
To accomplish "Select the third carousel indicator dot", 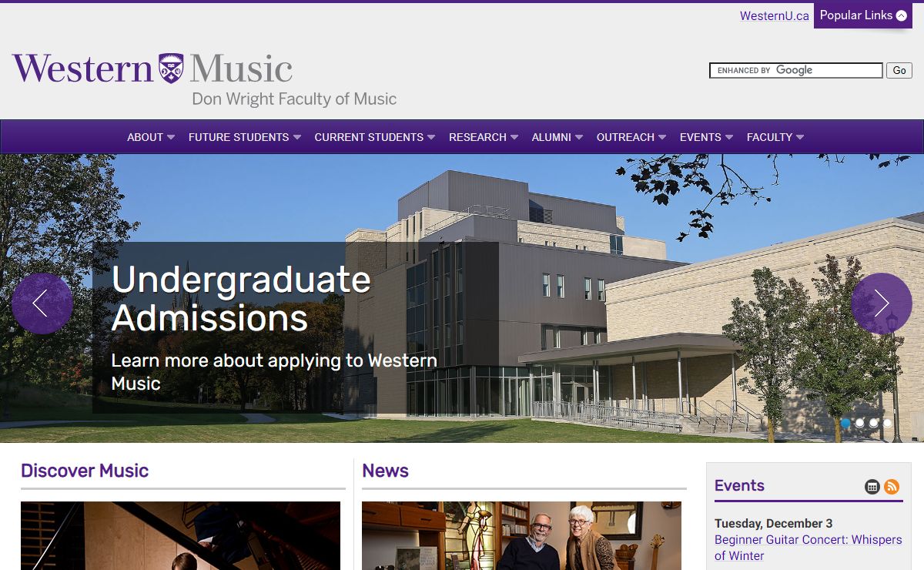I will pyautogui.click(x=873, y=423).
